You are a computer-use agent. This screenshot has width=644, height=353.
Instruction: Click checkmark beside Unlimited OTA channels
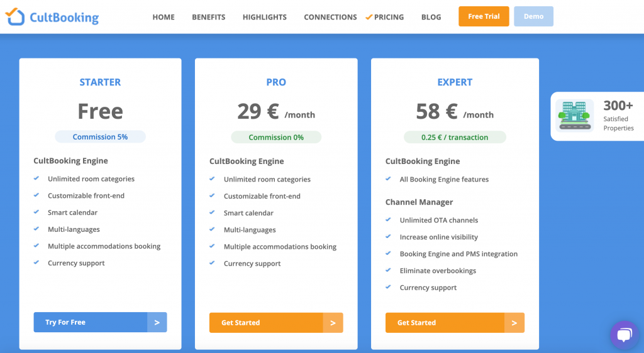pos(389,220)
